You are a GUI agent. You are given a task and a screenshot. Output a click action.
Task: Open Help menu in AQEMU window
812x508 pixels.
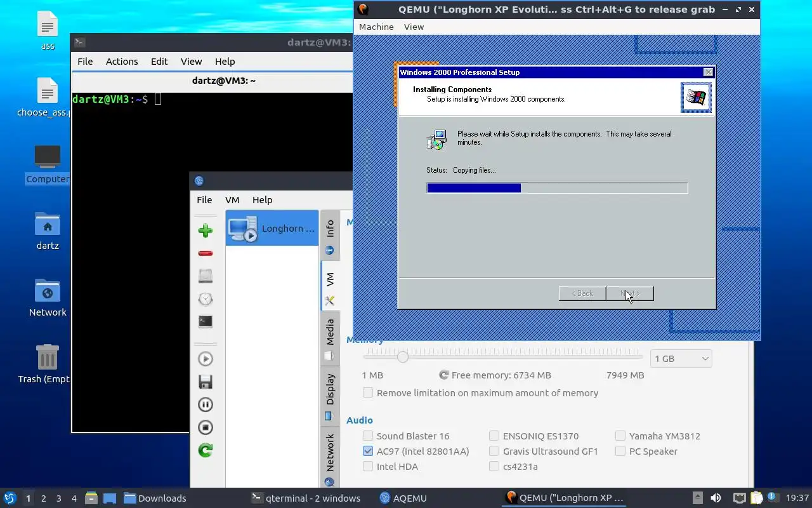[262, 199]
